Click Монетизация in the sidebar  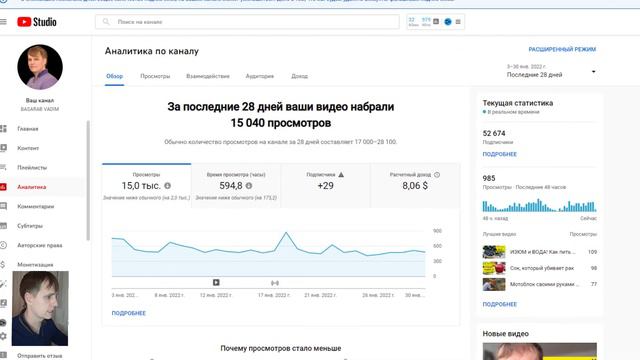coord(35,264)
